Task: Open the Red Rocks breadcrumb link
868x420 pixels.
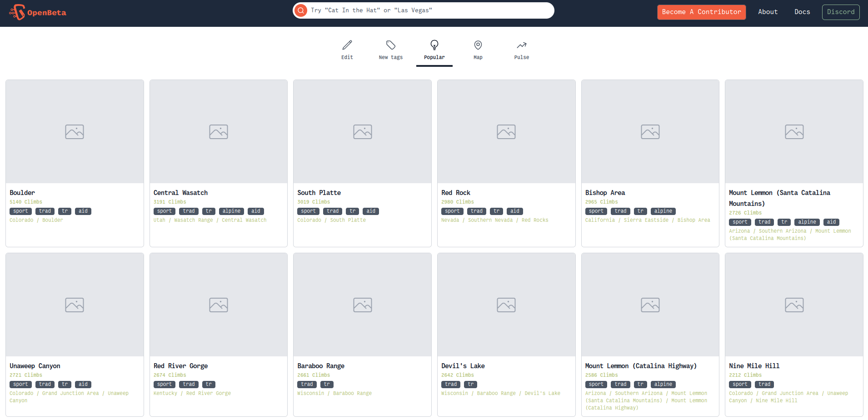Action: point(535,220)
